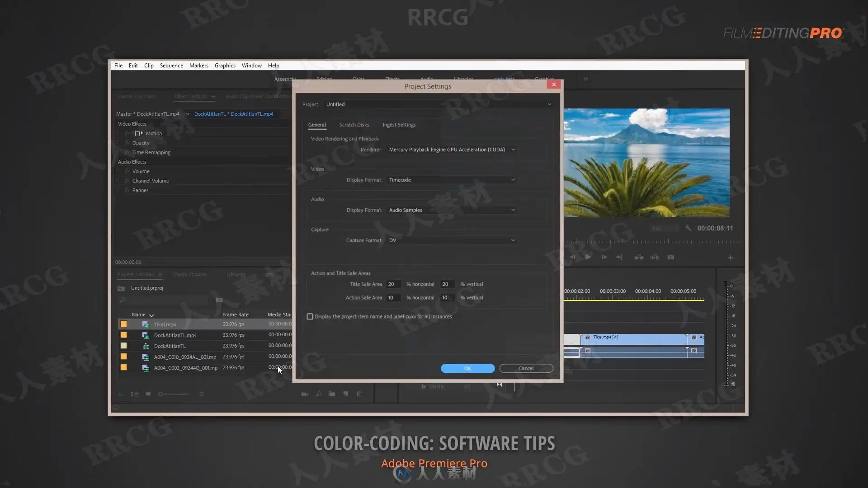Switch Project panel to List View
This screenshot has height=488, width=868.
pyautogui.click(x=135, y=394)
